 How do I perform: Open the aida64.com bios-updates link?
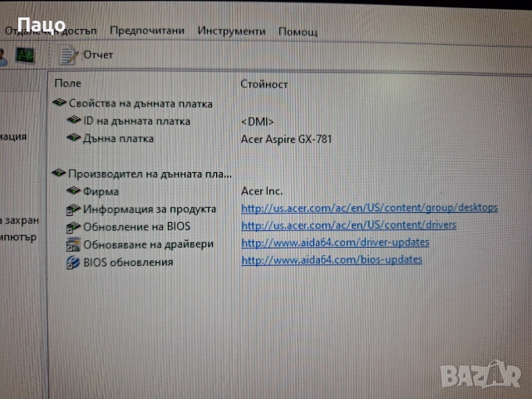click(x=332, y=260)
